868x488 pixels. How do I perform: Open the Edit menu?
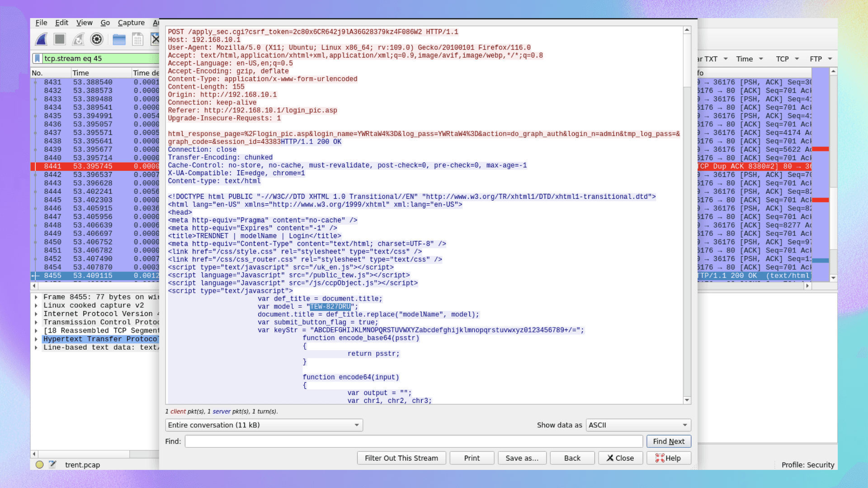pyautogui.click(x=61, y=23)
